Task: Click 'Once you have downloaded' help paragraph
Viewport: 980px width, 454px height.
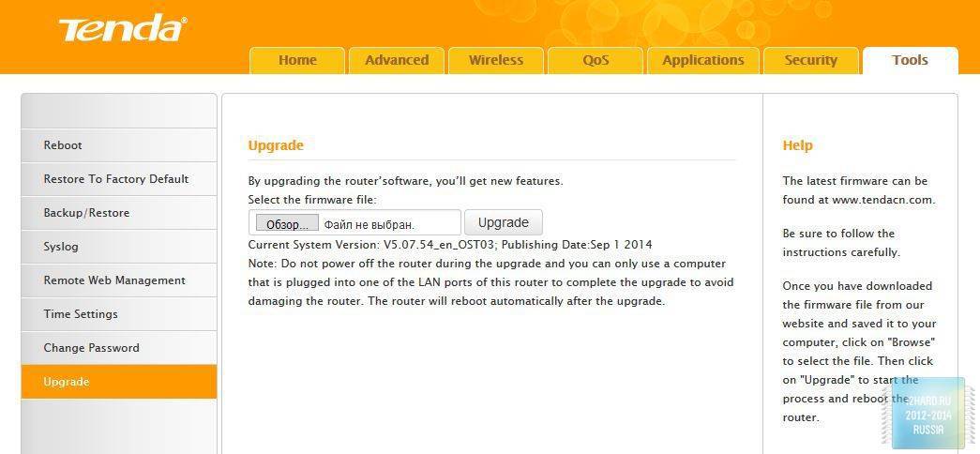Action: 858,352
